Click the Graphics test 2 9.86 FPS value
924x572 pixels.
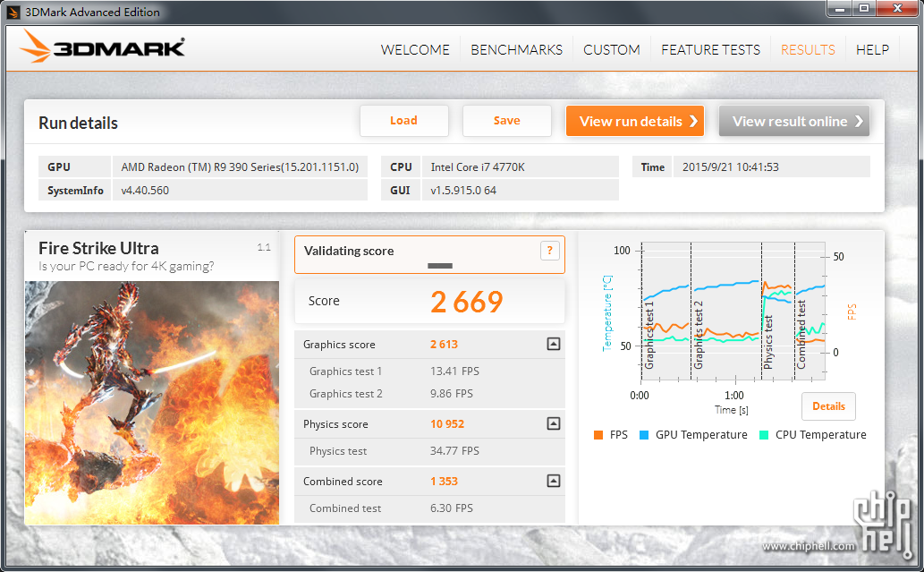tap(452, 394)
